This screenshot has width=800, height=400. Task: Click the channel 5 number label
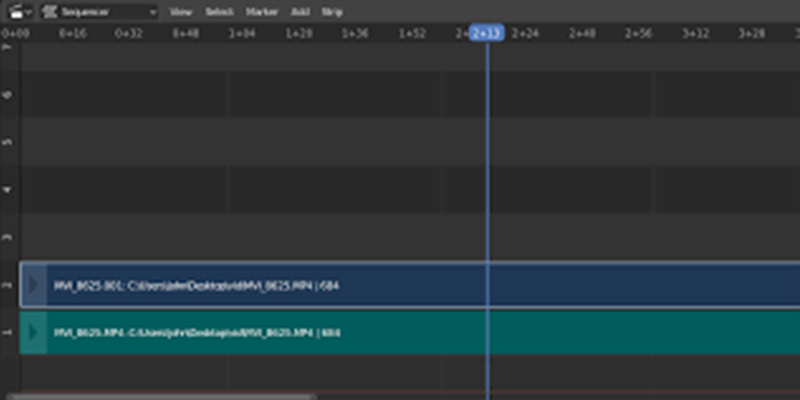pyautogui.click(x=7, y=141)
